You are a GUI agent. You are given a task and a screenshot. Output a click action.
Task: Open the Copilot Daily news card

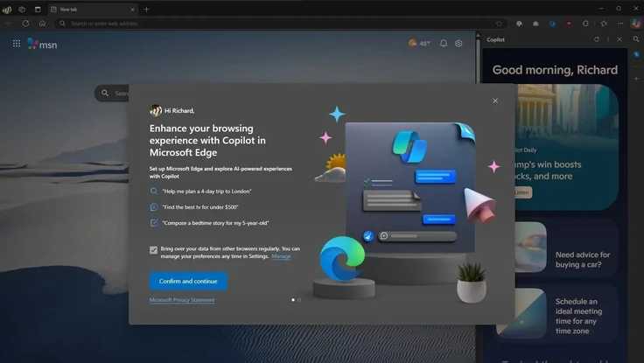pos(566,148)
